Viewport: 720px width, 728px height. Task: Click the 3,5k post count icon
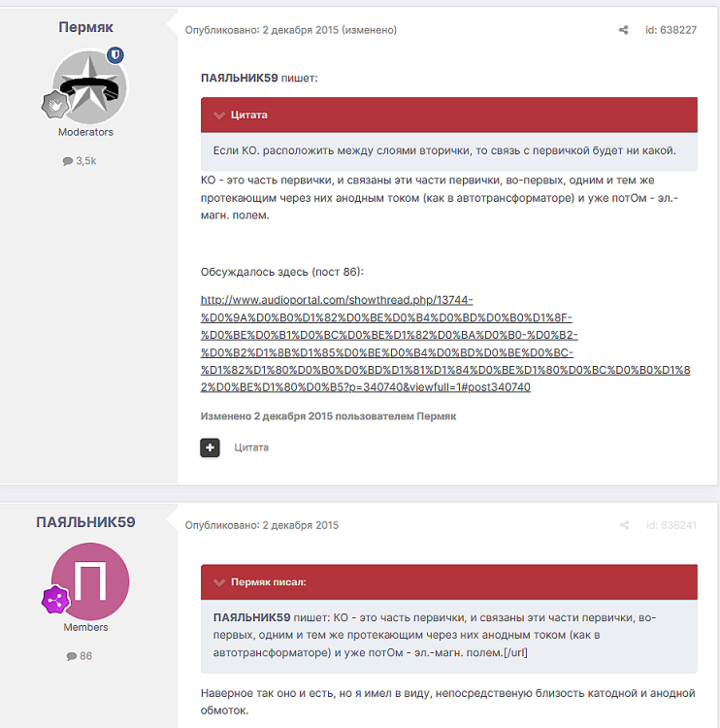68,161
